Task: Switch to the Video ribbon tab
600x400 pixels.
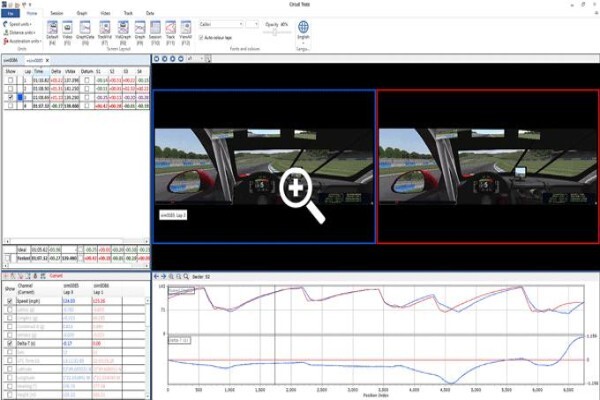Action: click(105, 13)
